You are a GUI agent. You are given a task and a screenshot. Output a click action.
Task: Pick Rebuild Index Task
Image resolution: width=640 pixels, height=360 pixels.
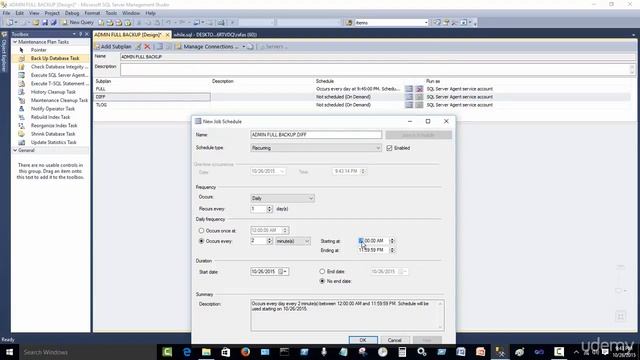click(51, 117)
